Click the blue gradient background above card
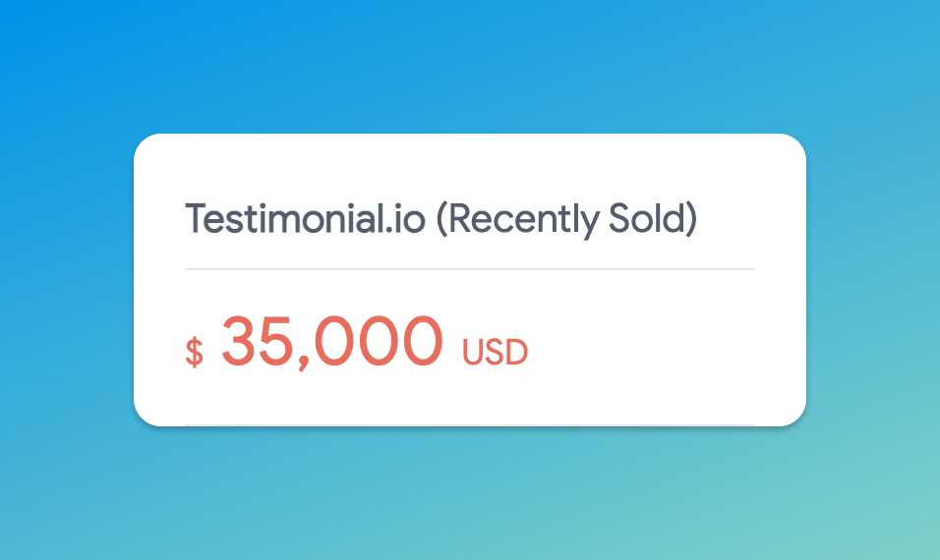Image resolution: width=940 pixels, height=560 pixels. tap(470, 66)
